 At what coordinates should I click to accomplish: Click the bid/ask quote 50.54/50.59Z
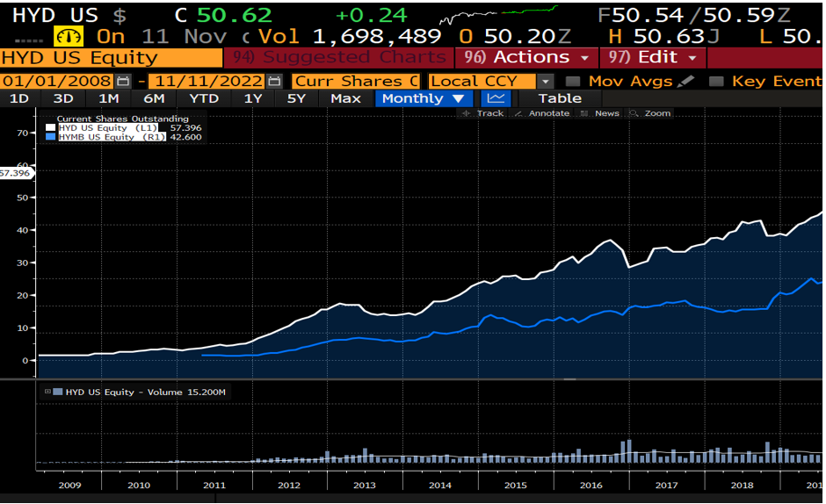pos(700,15)
